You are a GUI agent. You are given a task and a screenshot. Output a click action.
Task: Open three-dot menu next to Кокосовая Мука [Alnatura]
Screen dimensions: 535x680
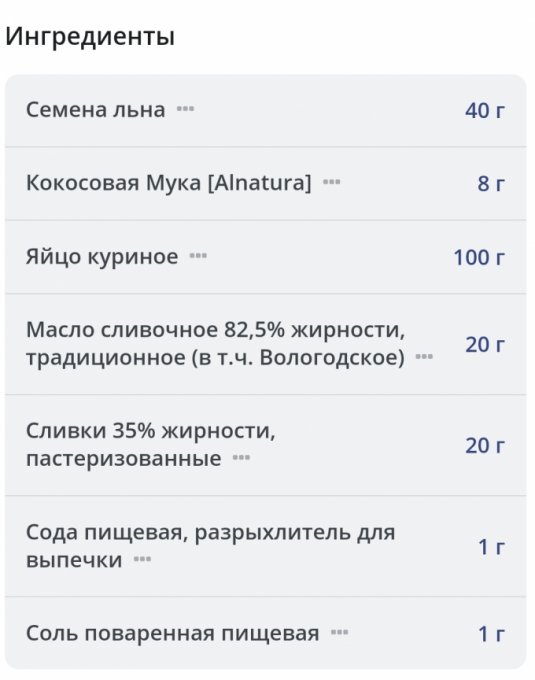pyautogui.click(x=332, y=182)
